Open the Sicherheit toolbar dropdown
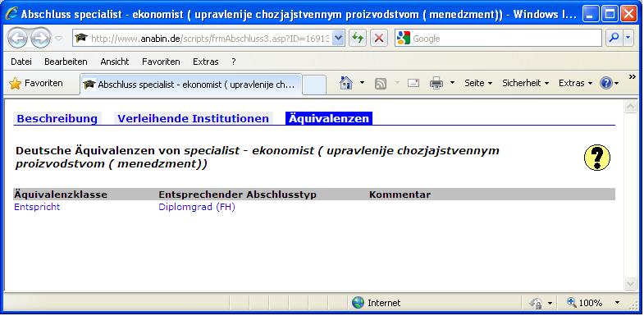 pos(525,83)
